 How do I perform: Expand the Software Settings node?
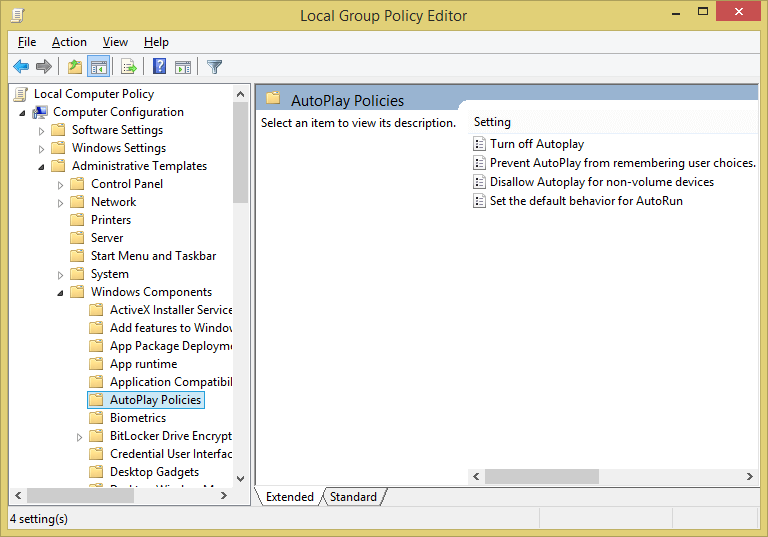(x=42, y=131)
